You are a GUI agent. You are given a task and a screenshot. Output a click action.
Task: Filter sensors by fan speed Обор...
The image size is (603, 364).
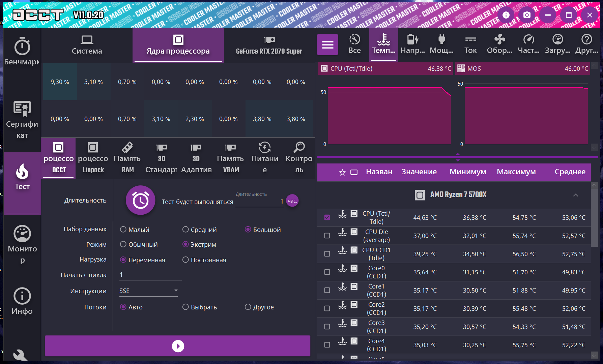tap(499, 44)
